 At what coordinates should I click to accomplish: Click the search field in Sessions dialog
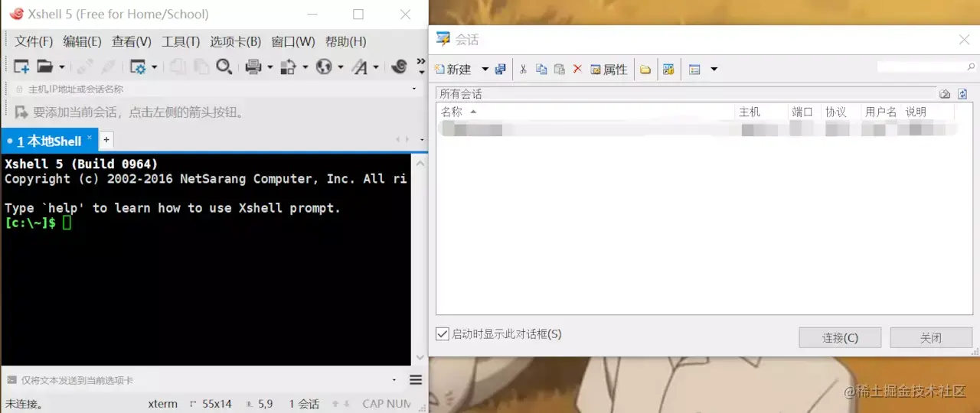pyautogui.click(x=926, y=67)
